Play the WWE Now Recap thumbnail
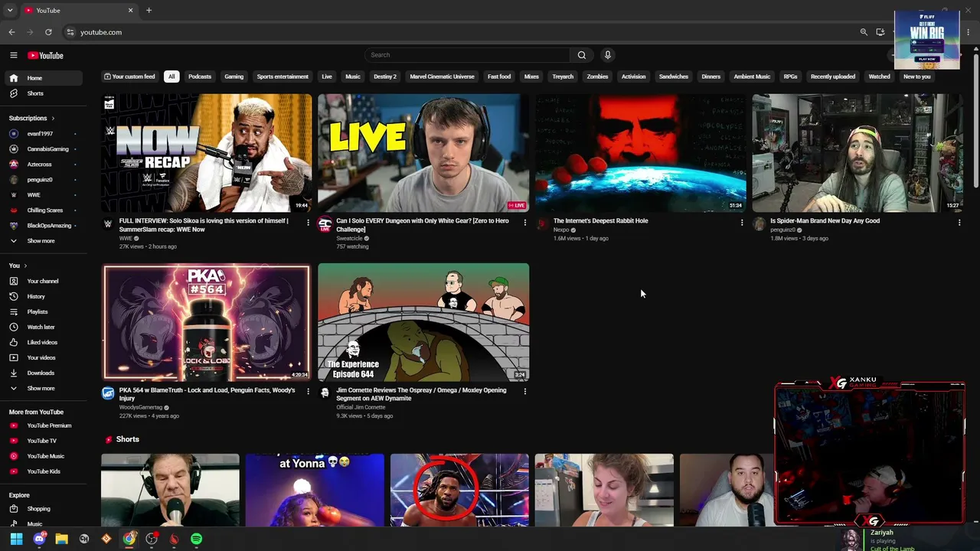Viewport: 980px width, 551px height. point(207,153)
